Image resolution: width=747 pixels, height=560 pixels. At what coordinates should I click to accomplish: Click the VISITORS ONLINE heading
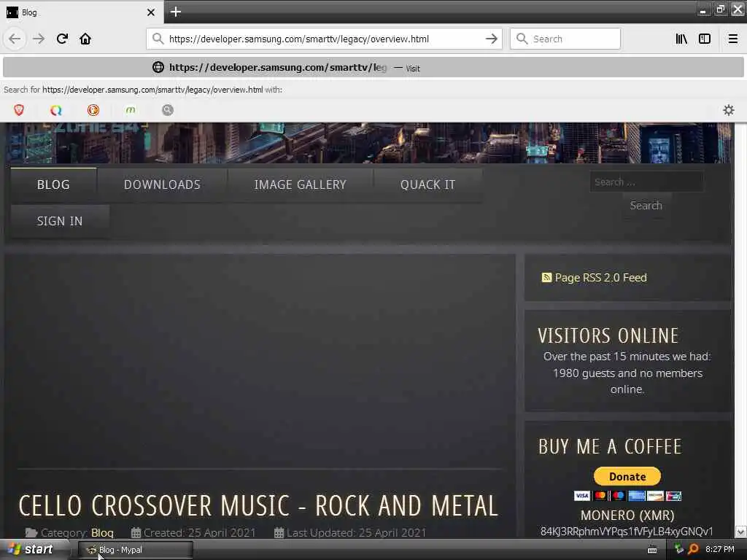point(608,335)
